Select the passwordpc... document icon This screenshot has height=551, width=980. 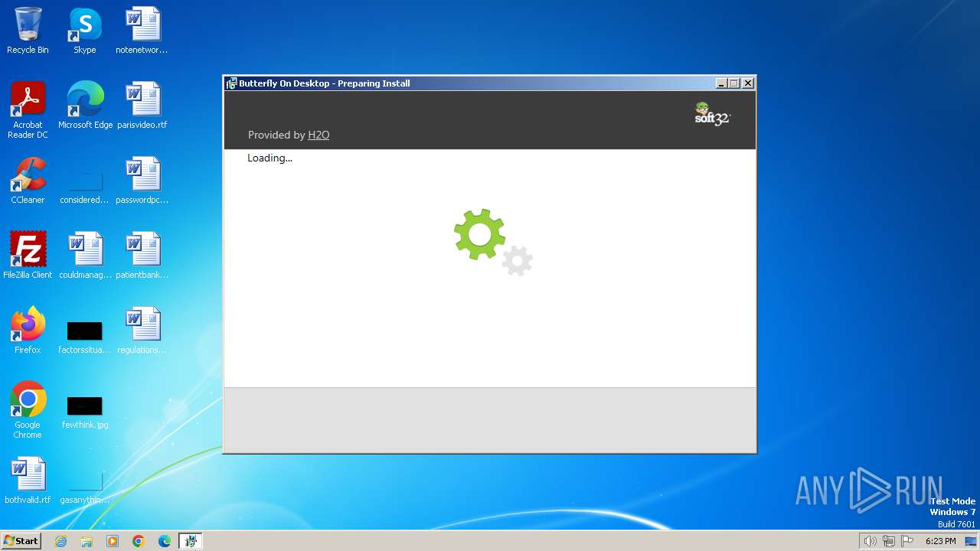[142, 181]
